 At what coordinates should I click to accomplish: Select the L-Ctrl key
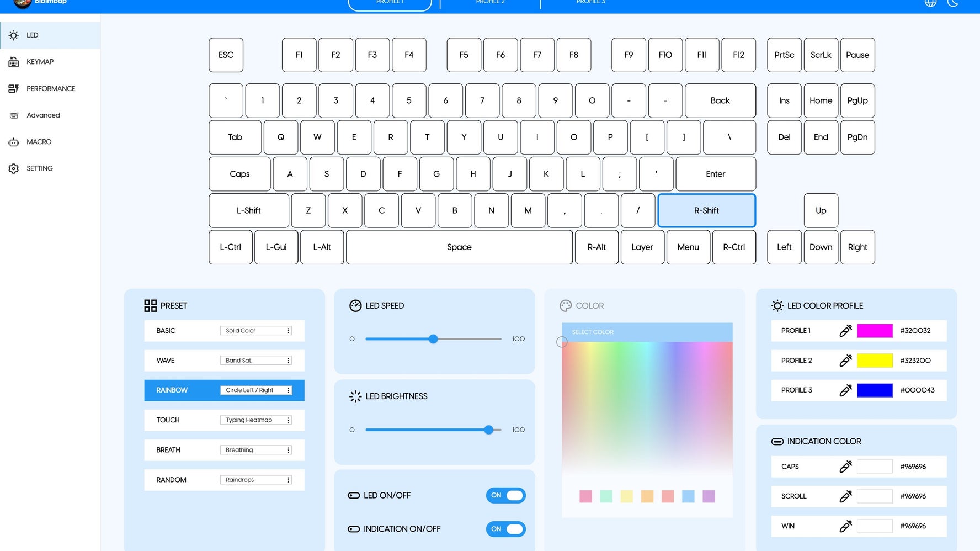[x=231, y=247]
